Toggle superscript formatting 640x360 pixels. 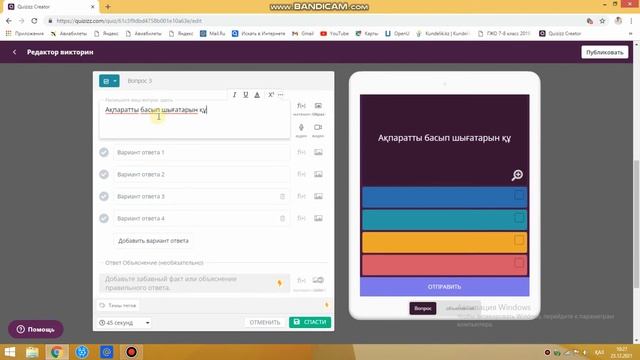click(271, 95)
